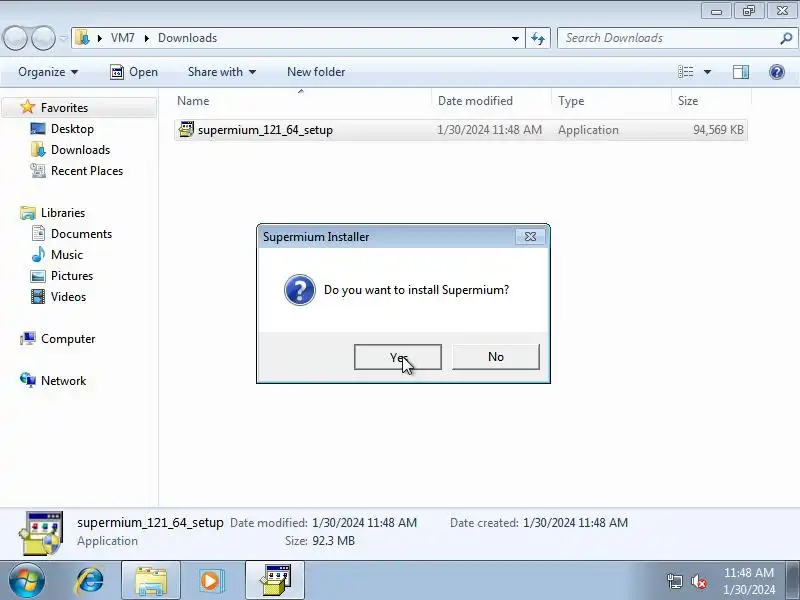Select Libraries in navigation pane

click(x=63, y=212)
